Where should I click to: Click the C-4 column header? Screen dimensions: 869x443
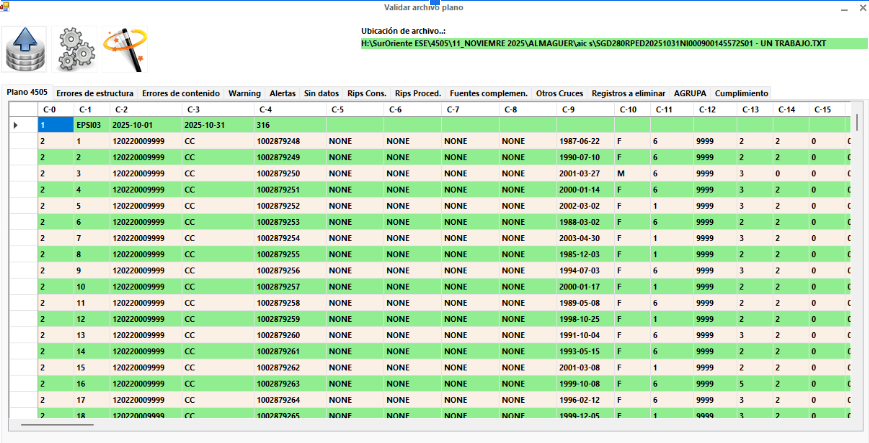click(266, 109)
